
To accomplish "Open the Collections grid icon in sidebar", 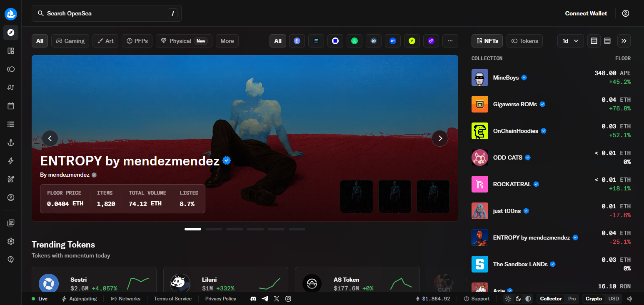I will tap(11, 51).
